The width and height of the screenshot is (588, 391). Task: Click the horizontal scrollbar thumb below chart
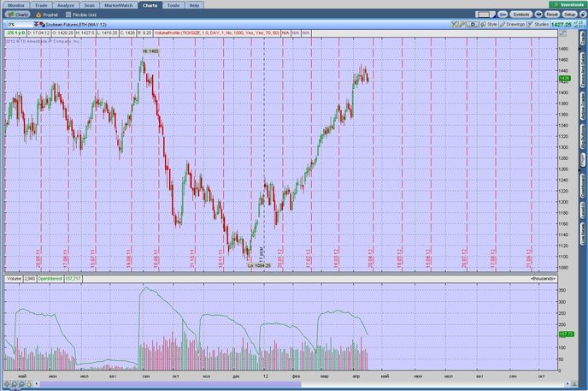coord(171,384)
